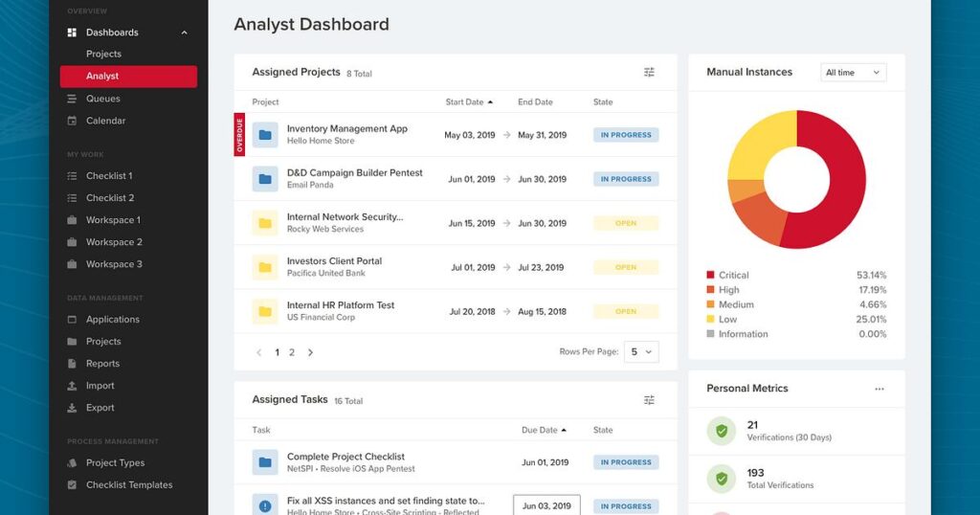Click the Reports document icon

(x=72, y=364)
